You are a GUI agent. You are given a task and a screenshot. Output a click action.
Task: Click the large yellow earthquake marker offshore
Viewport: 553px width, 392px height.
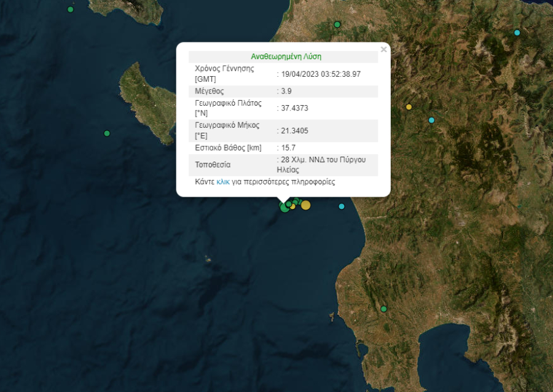click(x=305, y=205)
